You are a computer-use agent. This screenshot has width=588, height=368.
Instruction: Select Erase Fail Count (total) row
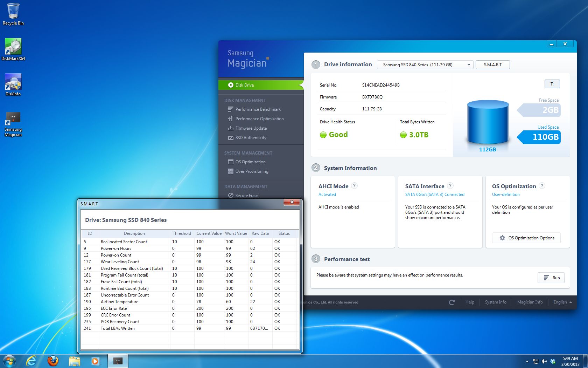[x=189, y=282]
